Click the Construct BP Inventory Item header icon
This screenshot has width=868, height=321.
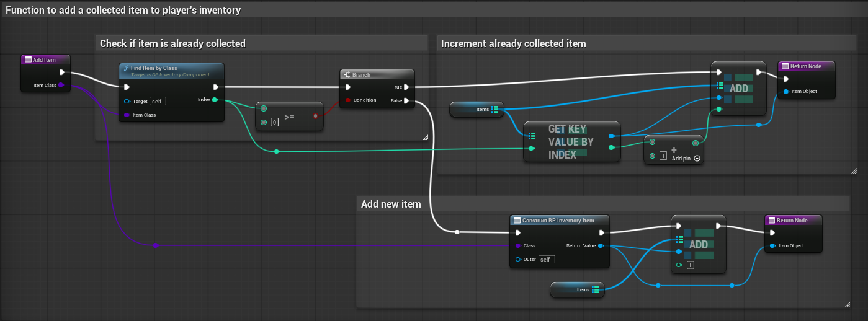(517, 221)
